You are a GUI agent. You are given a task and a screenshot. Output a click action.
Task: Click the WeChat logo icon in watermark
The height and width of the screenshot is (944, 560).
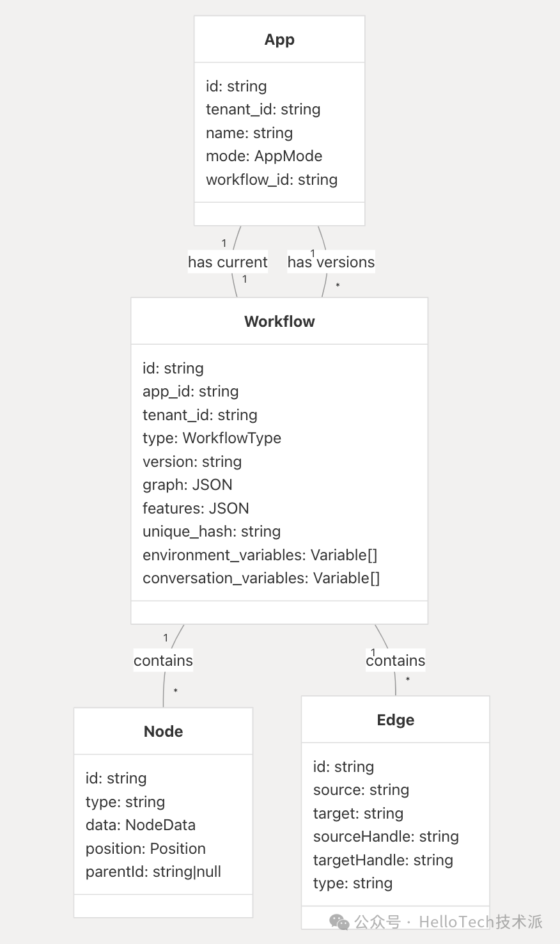(339, 922)
